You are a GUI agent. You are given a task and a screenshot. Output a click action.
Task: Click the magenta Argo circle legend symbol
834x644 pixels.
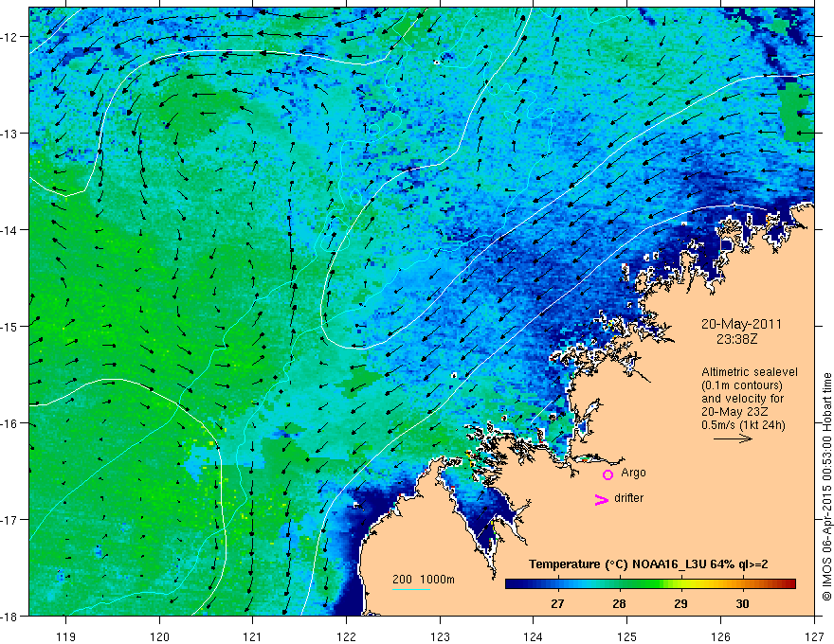point(607,474)
